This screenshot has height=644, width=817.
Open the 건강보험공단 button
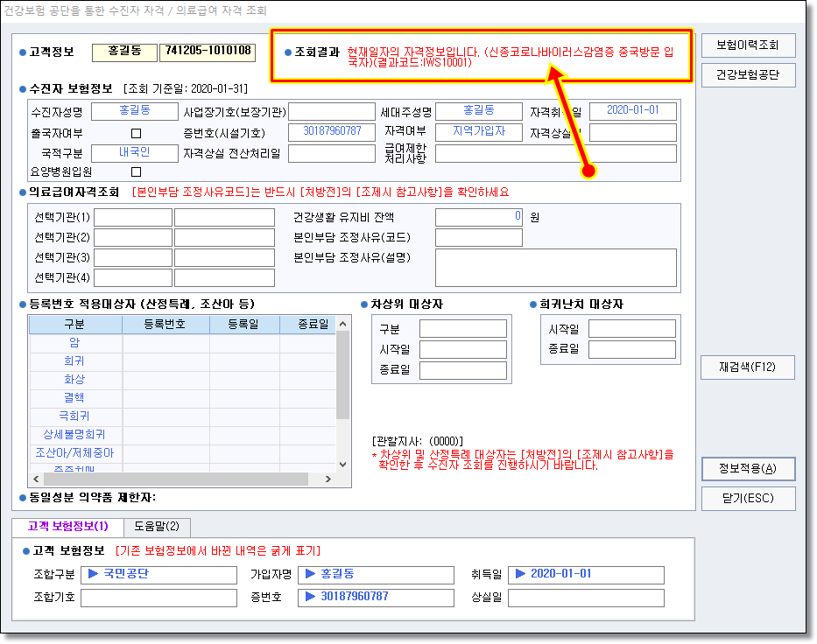748,75
